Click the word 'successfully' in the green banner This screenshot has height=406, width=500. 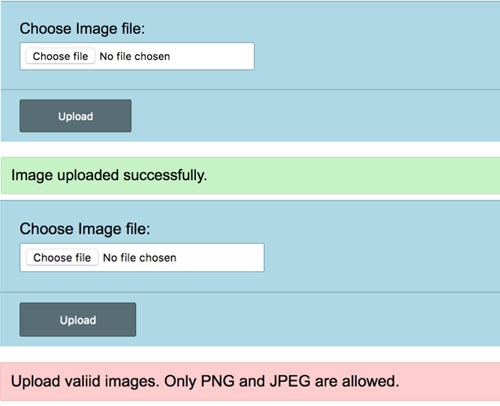[x=165, y=175]
